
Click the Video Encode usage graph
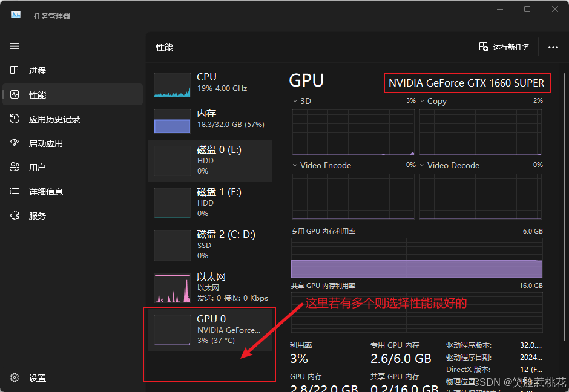click(x=353, y=196)
